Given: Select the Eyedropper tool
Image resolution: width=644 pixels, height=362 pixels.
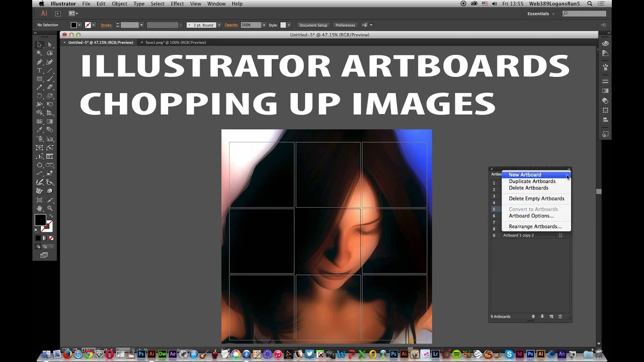Looking at the screenshot, I should click(x=39, y=130).
